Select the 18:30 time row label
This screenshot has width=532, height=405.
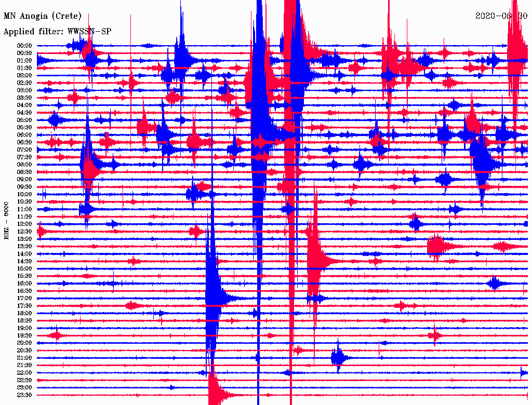(24, 321)
